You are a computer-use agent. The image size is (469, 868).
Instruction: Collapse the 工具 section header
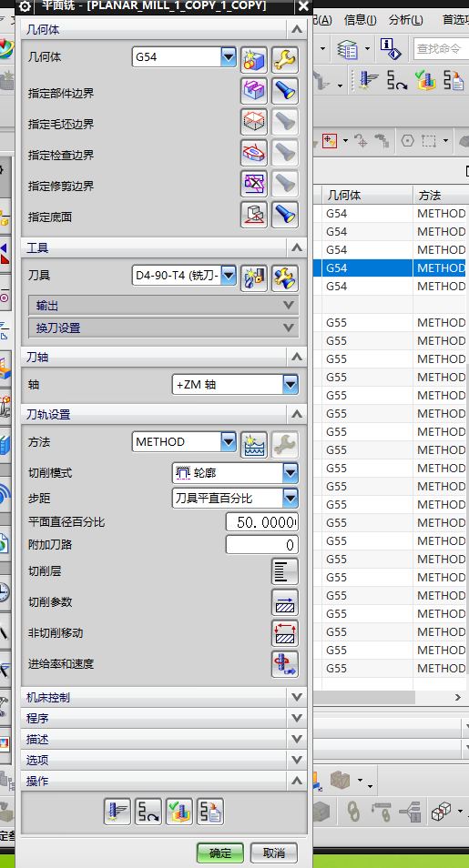tap(164, 247)
